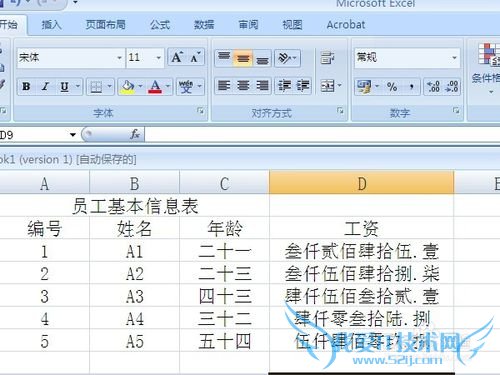500x375 pixels.
Task: Expand fill color dropdown arrow
Action: click(140, 86)
